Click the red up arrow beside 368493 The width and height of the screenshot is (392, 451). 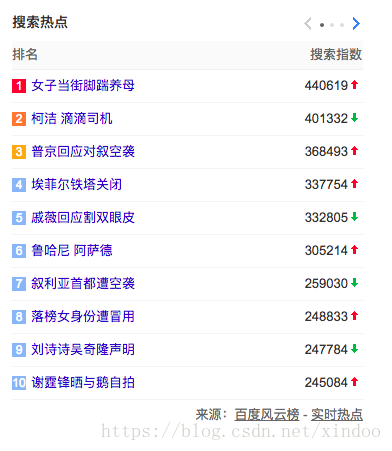(355, 151)
